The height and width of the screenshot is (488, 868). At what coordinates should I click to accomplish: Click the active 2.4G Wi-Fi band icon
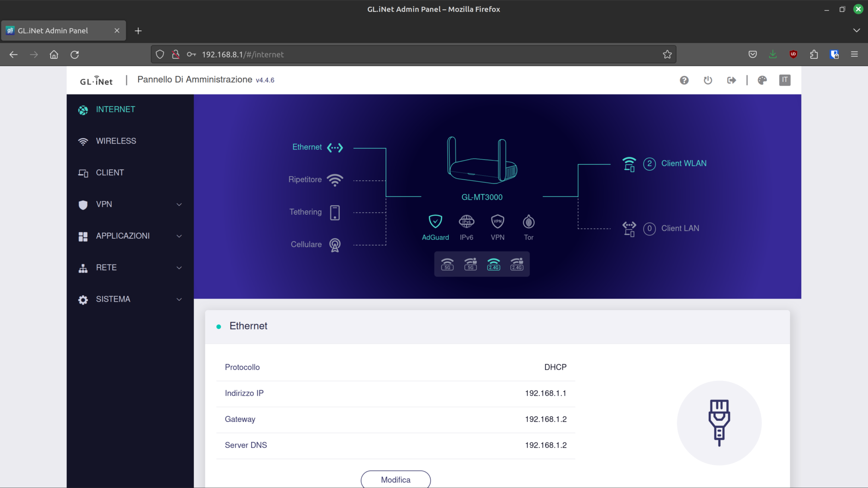pos(493,264)
